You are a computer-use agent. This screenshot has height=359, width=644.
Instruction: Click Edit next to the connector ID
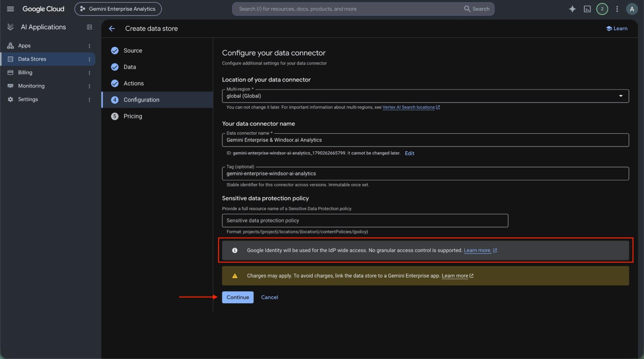[409, 153]
